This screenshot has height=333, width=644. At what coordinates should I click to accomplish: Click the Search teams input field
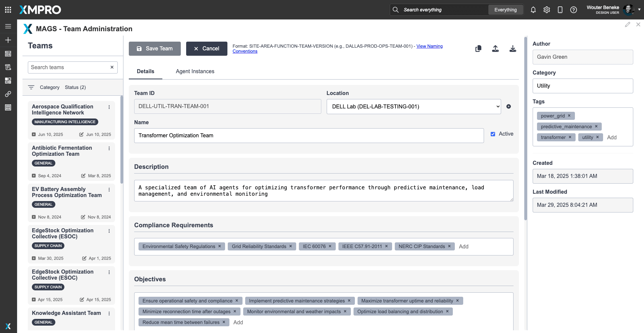(x=69, y=67)
